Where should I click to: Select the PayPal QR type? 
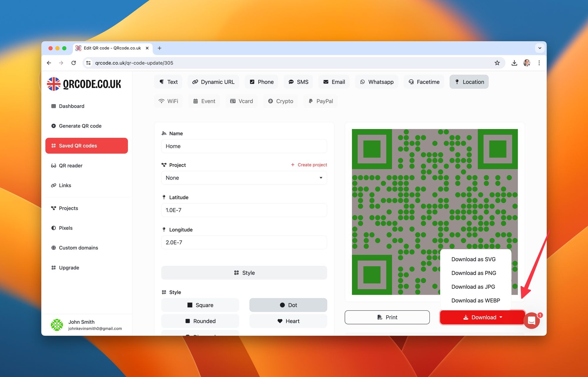pos(320,101)
